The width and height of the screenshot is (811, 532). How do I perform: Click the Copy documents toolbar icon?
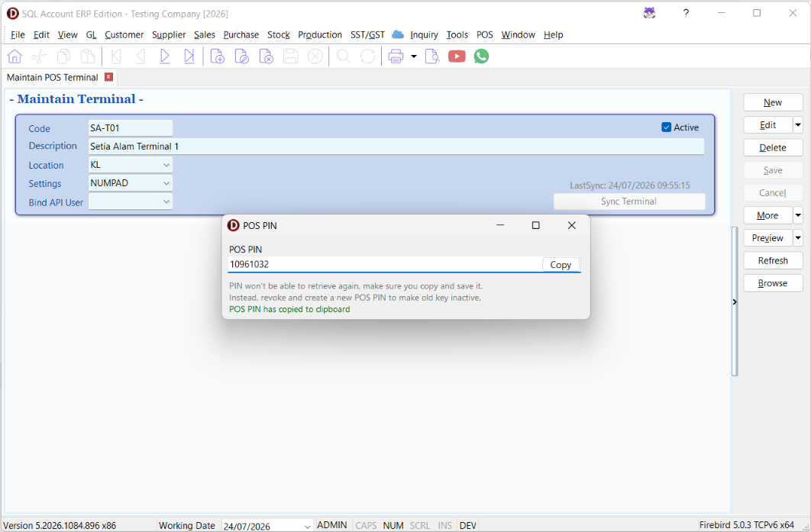(x=63, y=56)
